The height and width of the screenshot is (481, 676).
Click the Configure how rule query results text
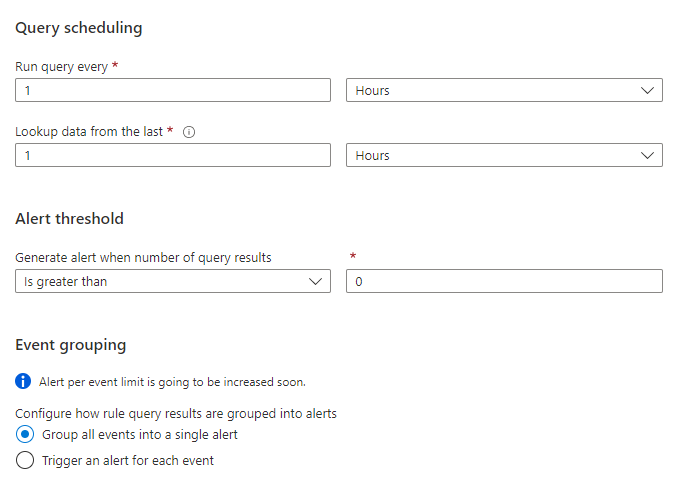(x=176, y=414)
